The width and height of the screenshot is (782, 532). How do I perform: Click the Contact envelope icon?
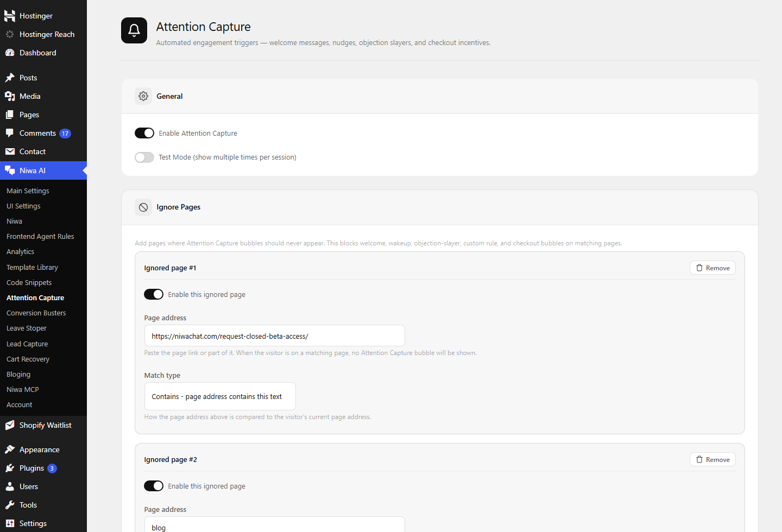10,151
